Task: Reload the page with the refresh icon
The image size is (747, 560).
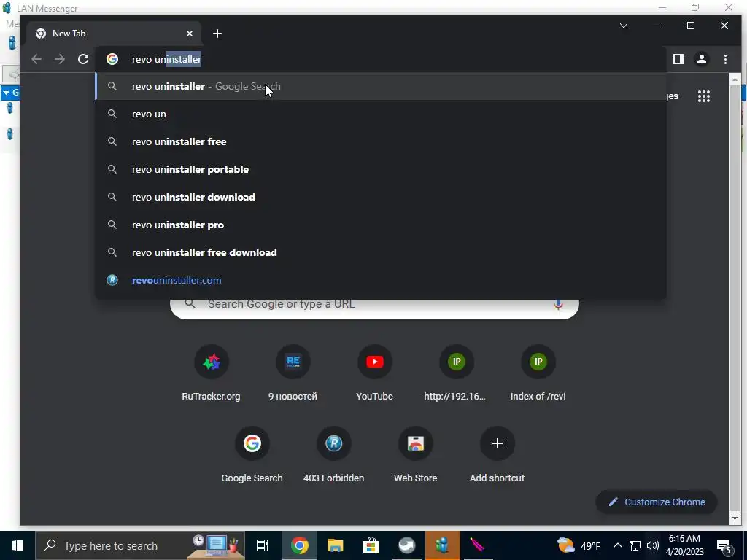Action: coord(83,59)
